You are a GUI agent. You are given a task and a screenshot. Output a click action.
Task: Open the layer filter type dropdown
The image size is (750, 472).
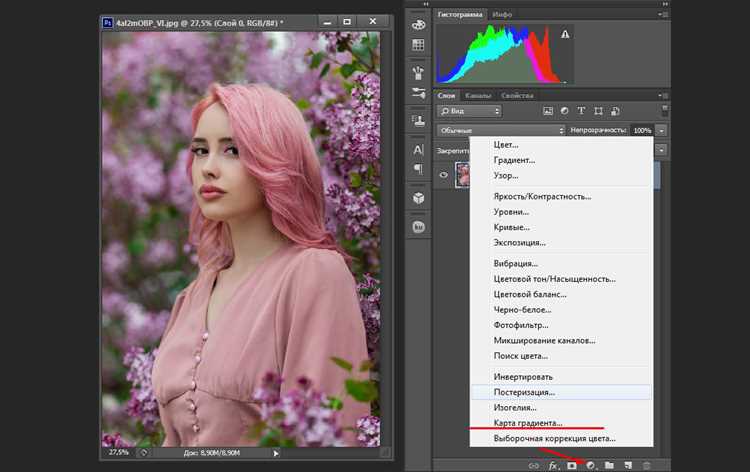(x=469, y=111)
